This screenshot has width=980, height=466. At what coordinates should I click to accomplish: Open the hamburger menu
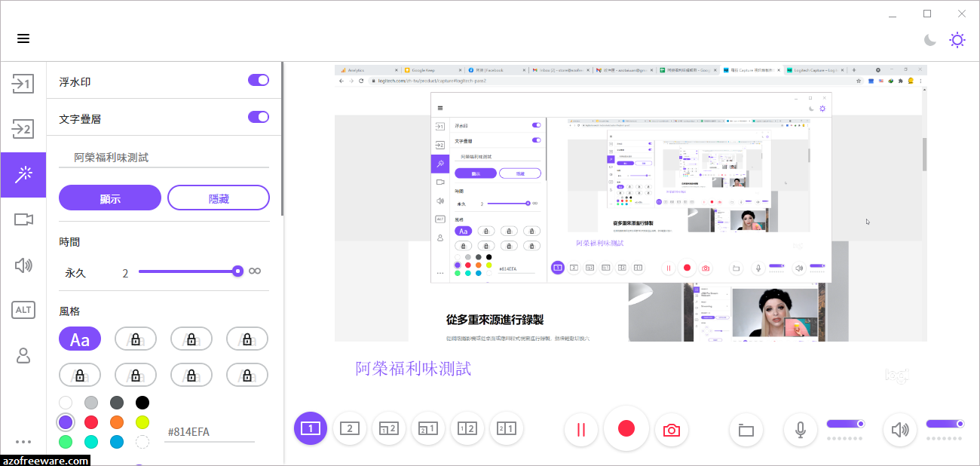pyautogui.click(x=23, y=39)
